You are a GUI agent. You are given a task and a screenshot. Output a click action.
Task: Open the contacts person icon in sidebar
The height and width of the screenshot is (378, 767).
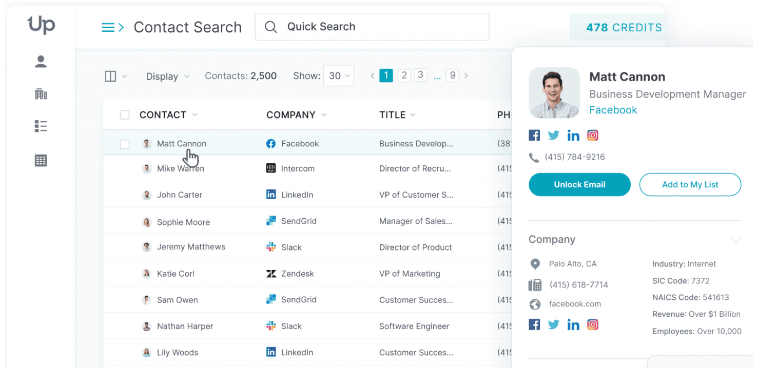click(x=41, y=62)
